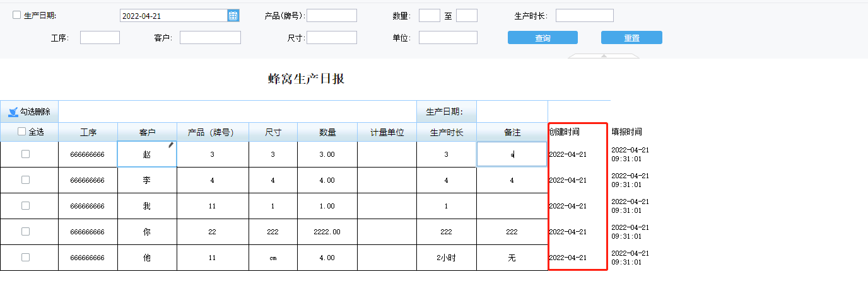The width and height of the screenshot is (868, 296).
Task: Focus the 生产时长 filter input
Action: point(585,16)
